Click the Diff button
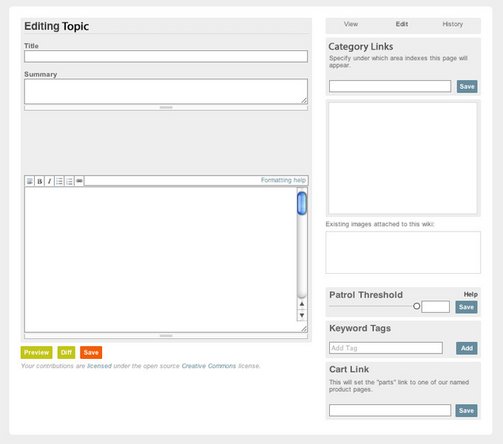This screenshot has width=503, height=444. coord(66,352)
